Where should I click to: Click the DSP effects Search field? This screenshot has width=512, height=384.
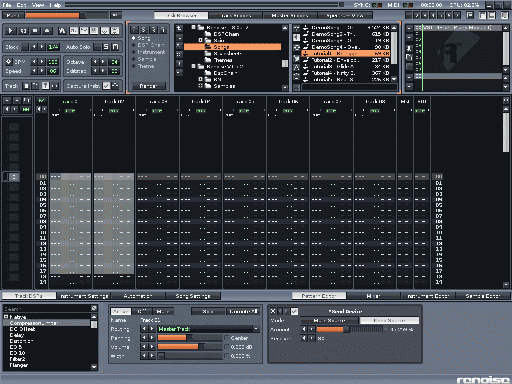tap(47, 309)
